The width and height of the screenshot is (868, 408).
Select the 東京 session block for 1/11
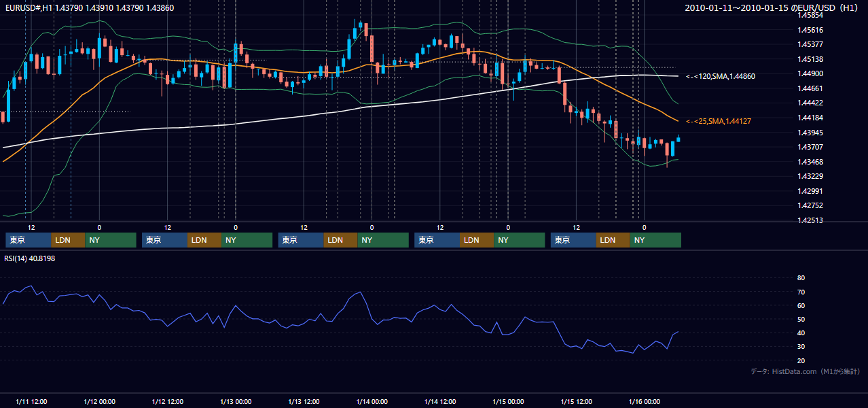(x=29, y=240)
